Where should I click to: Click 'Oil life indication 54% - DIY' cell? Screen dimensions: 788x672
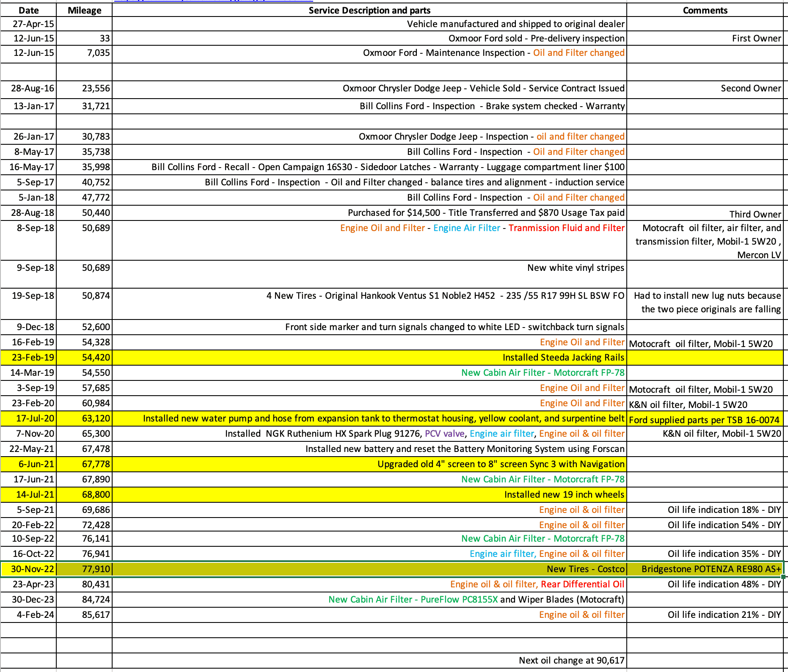(705, 525)
